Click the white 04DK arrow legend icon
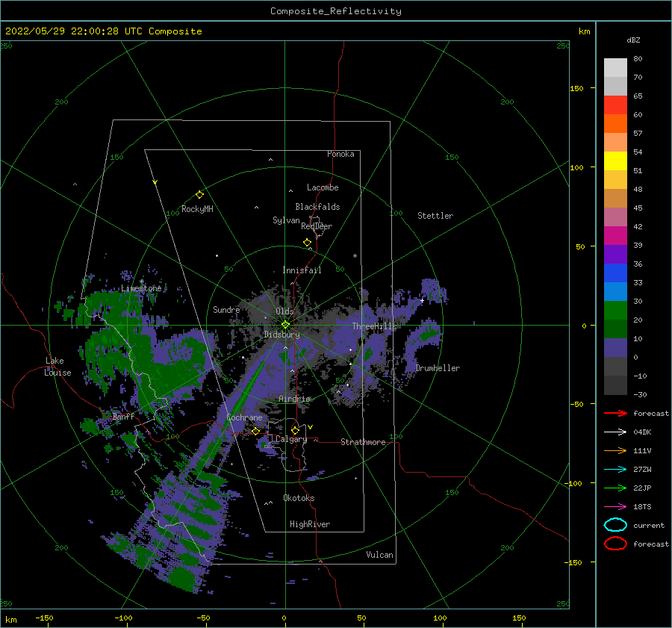Viewport: 672px width, 628px height. pyautogui.click(x=615, y=432)
